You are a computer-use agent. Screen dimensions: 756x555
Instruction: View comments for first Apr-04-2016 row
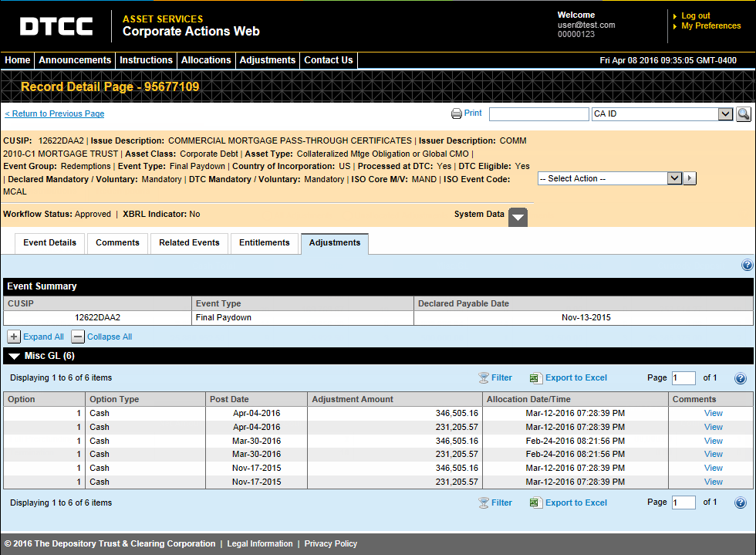coord(713,414)
